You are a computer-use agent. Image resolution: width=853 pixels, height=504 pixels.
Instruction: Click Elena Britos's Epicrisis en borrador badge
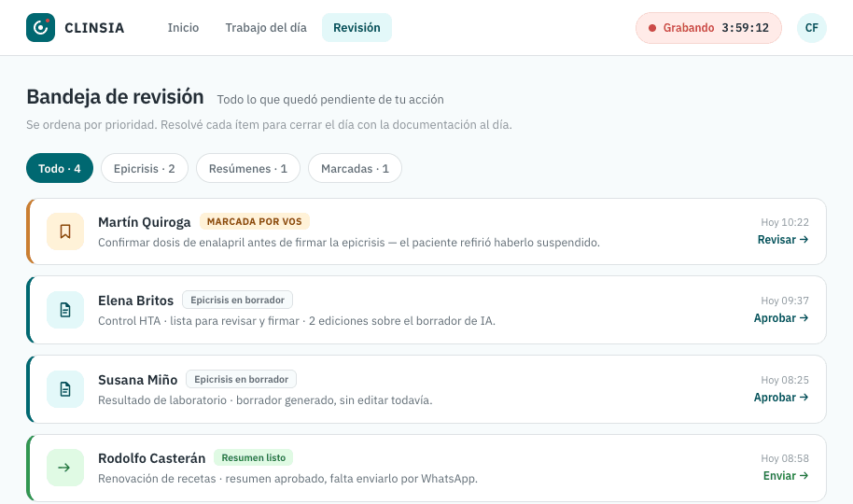coord(238,300)
